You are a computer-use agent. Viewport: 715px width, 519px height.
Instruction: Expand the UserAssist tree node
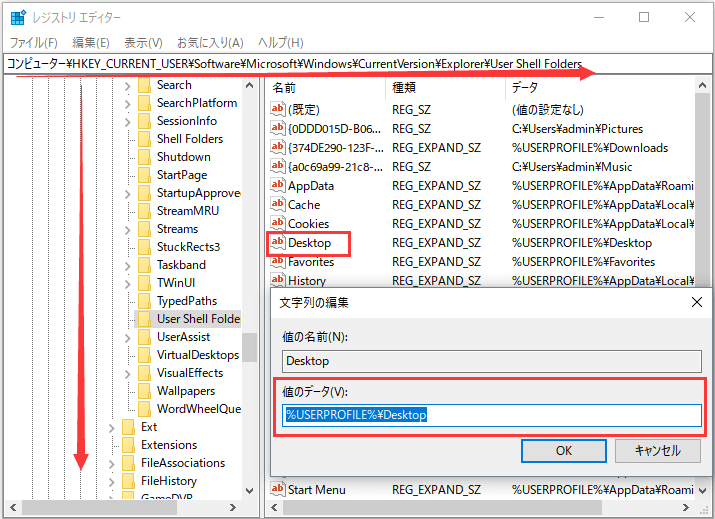(127, 338)
